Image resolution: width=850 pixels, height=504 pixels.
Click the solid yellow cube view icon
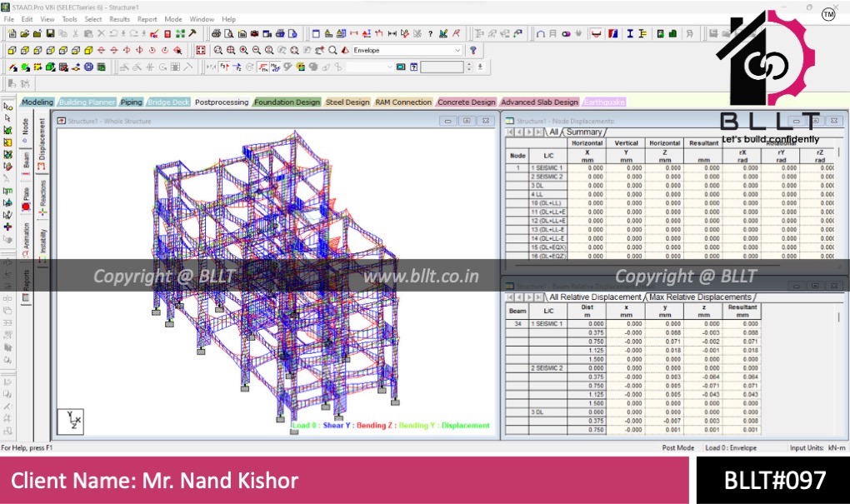click(x=88, y=50)
